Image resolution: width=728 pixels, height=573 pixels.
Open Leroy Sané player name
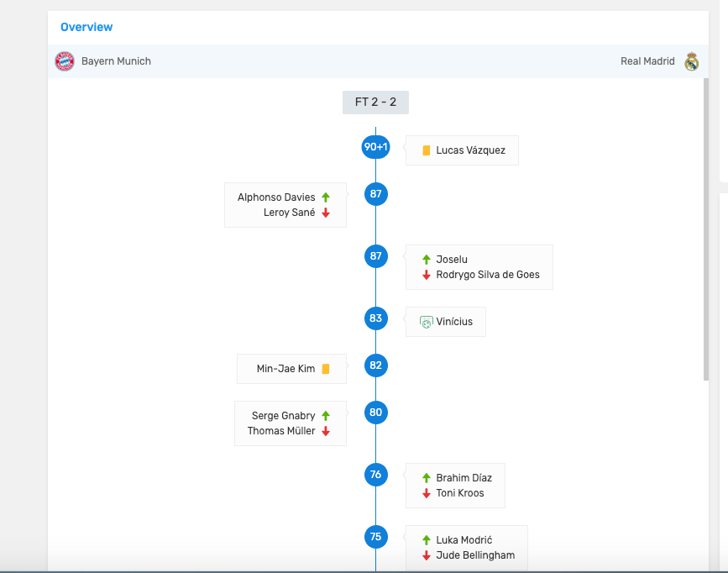pyautogui.click(x=289, y=213)
